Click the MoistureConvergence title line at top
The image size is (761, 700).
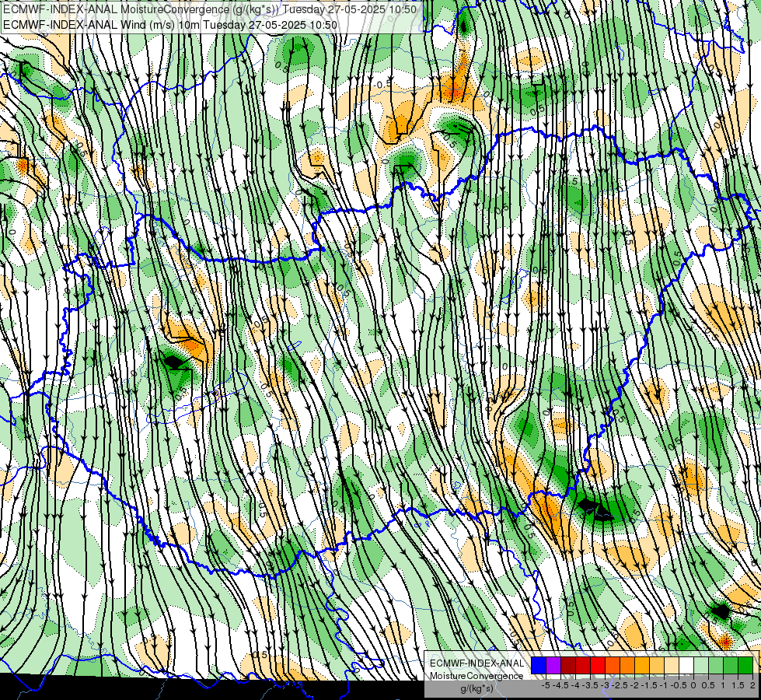click(x=210, y=9)
